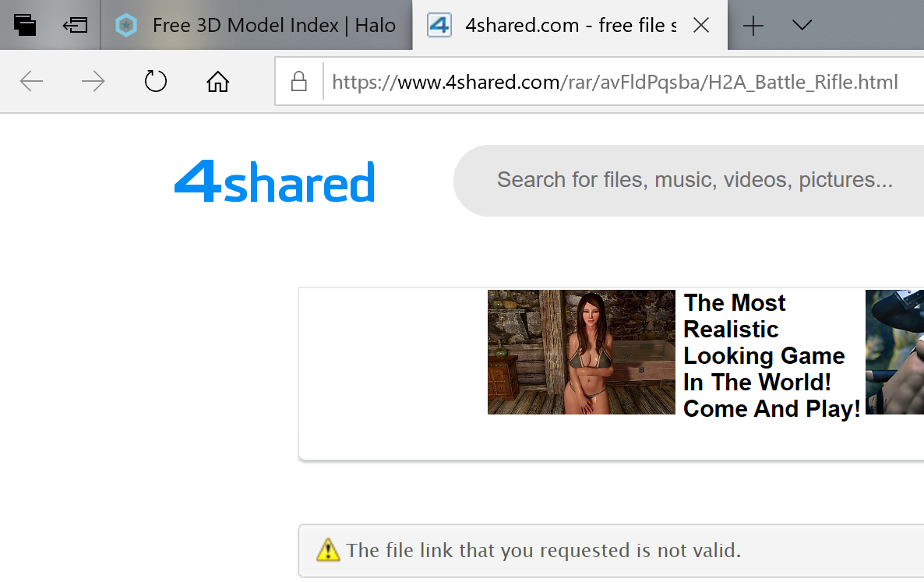Refresh the current page

point(156,81)
